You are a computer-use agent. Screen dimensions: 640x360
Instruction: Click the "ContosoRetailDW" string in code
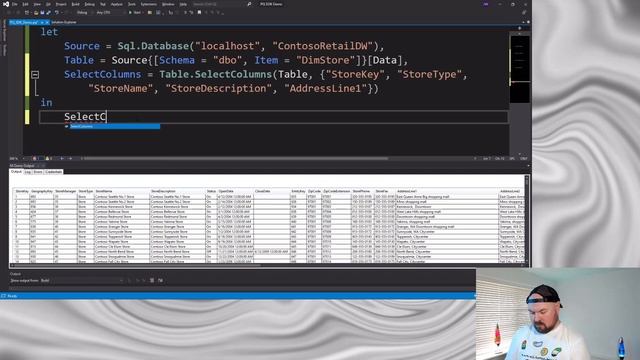coord(322,46)
